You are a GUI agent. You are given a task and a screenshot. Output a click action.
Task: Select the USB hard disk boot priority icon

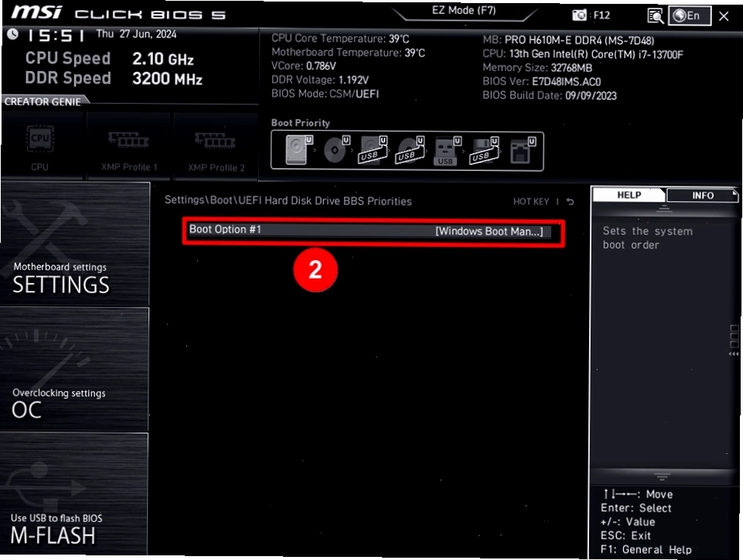(373, 150)
